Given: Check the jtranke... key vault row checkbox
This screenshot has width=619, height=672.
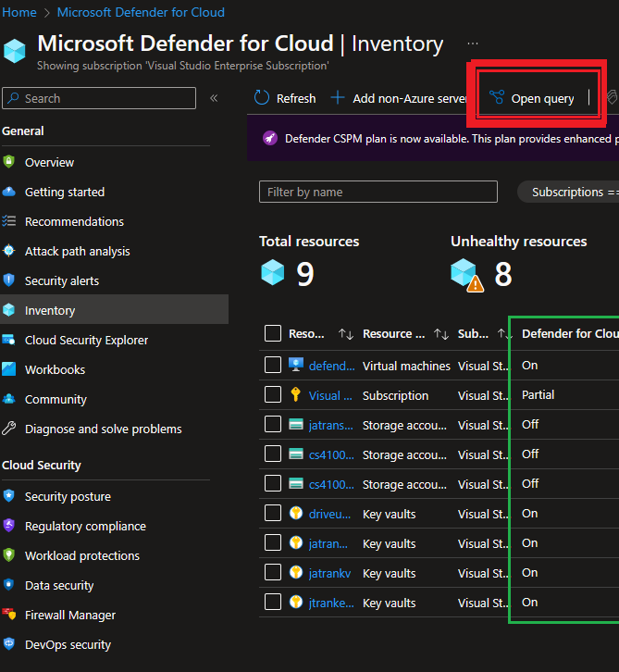Looking at the screenshot, I should [x=273, y=602].
